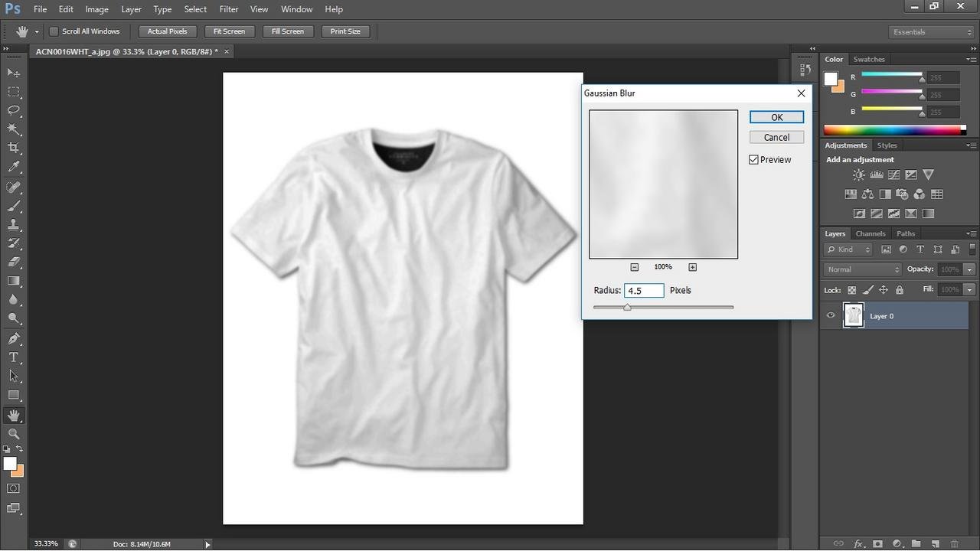
Task: Select the Crop tool
Action: click(x=14, y=148)
